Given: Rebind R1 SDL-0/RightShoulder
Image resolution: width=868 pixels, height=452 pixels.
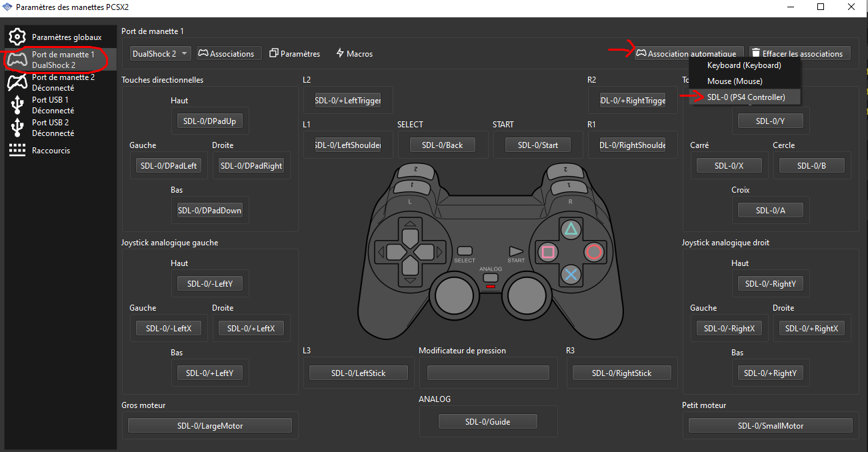Looking at the screenshot, I should 633,145.
